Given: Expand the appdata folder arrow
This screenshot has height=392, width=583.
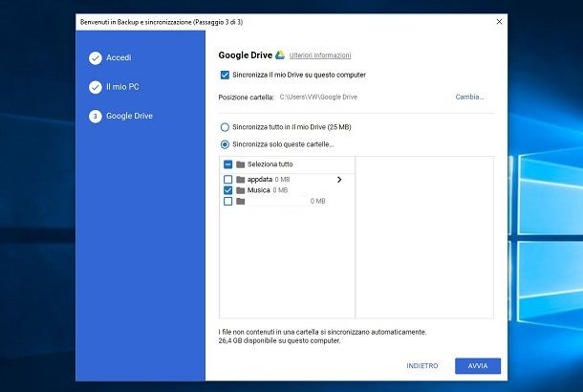Looking at the screenshot, I should tap(339, 180).
